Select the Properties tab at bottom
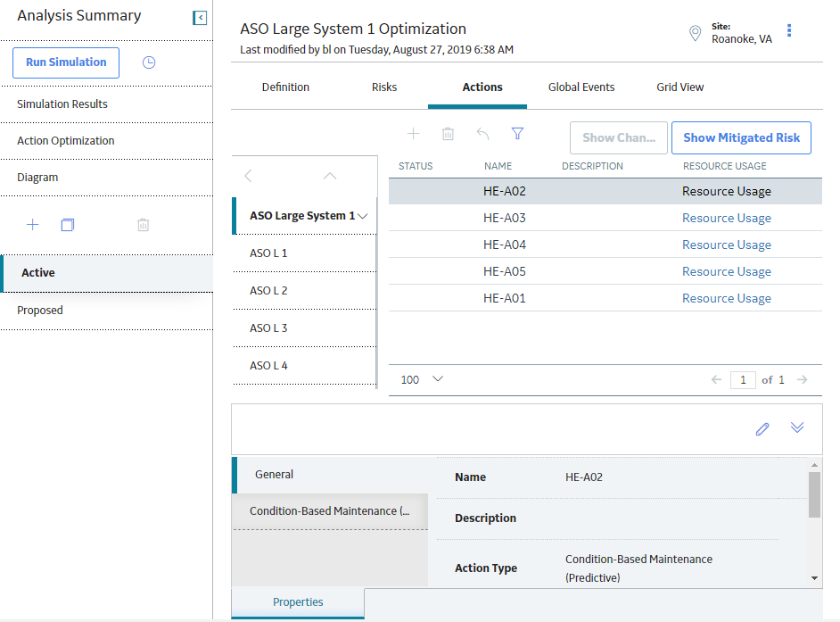Screen dimensions: 840x622 click(x=298, y=602)
